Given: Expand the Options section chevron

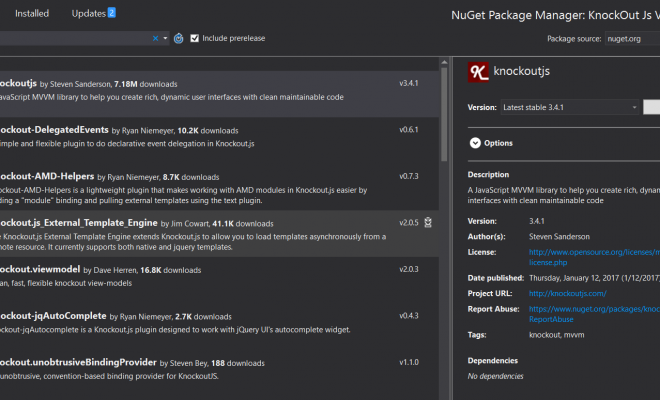Looking at the screenshot, I should 475,143.
